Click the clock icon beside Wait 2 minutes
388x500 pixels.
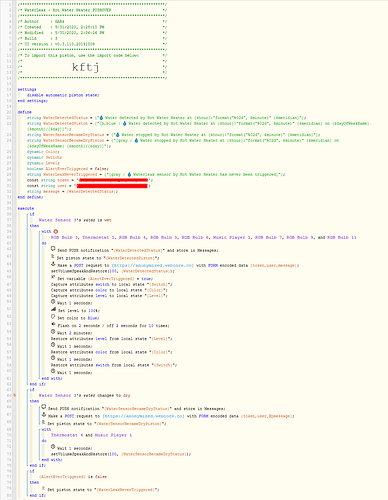click(53, 332)
